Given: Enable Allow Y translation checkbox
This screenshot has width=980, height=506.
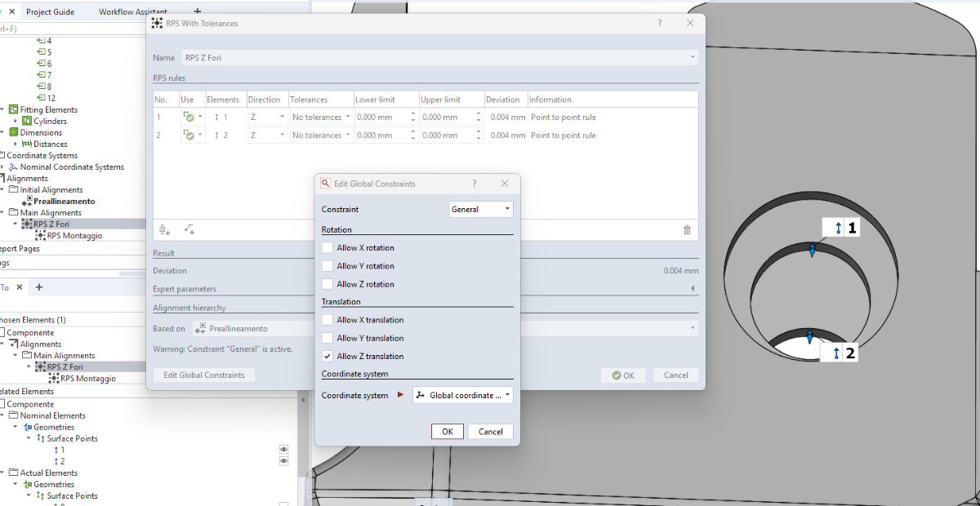Looking at the screenshot, I should tap(327, 338).
